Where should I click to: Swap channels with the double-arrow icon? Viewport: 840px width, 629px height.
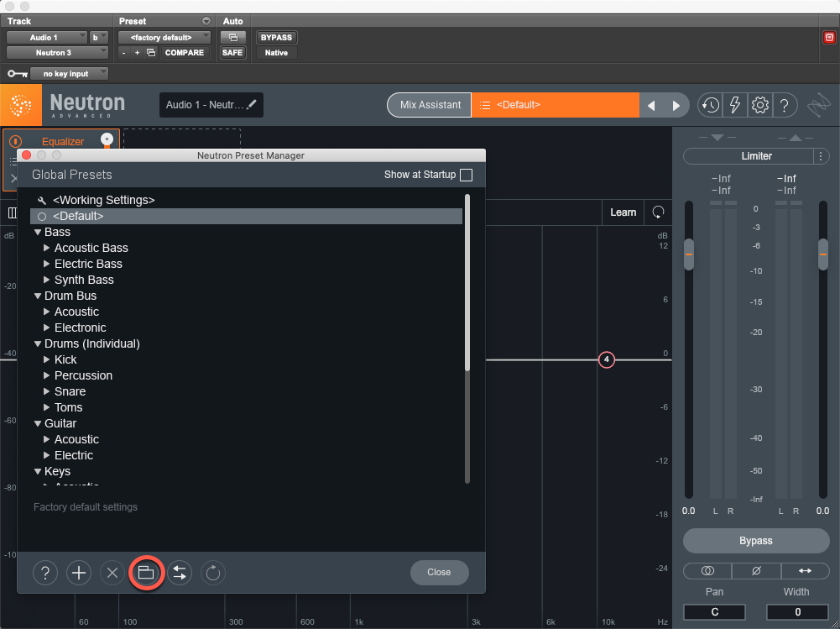(805, 571)
